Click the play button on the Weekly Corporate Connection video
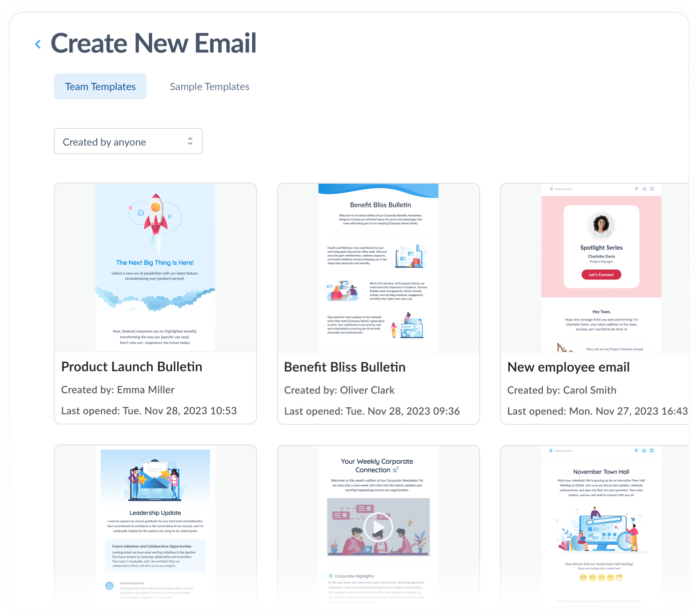 coord(378,527)
